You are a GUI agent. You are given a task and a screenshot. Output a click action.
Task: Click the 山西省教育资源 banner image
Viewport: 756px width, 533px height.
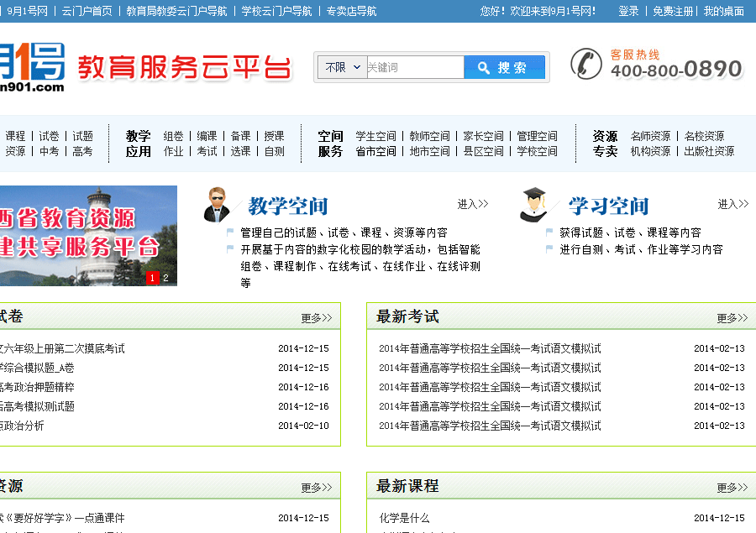[x=84, y=235]
